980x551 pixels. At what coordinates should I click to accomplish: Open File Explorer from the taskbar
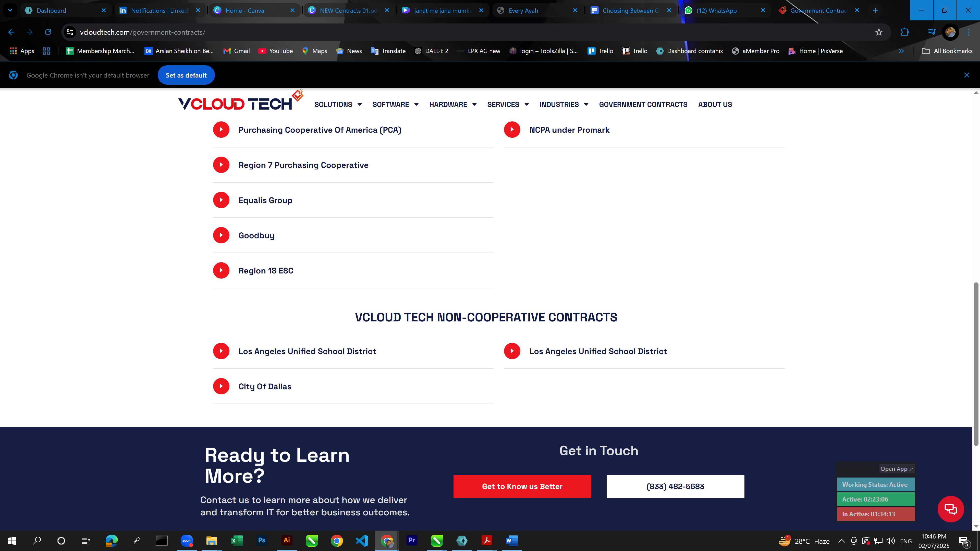[x=212, y=540]
